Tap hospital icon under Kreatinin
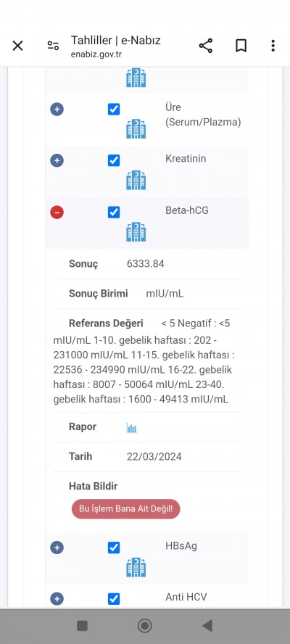The width and height of the screenshot is (290, 644). [x=136, y=181]
